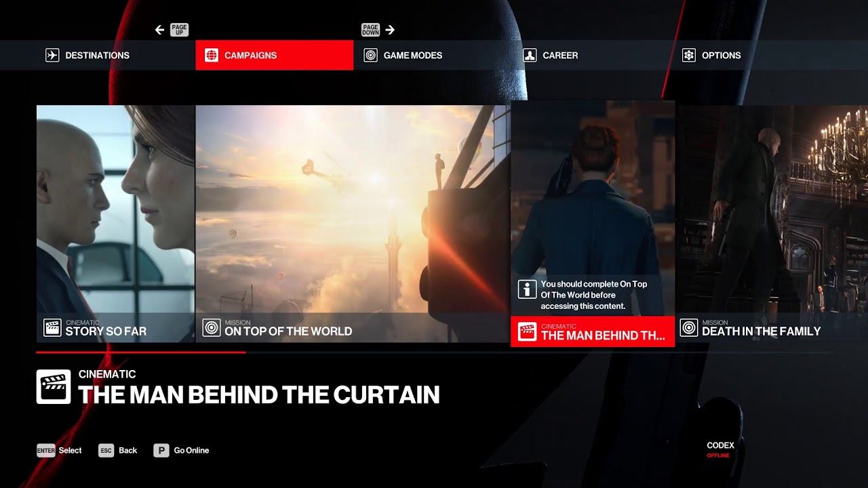Click the gear Options icon
Viewport: 868px width, 488px height.
689,56
